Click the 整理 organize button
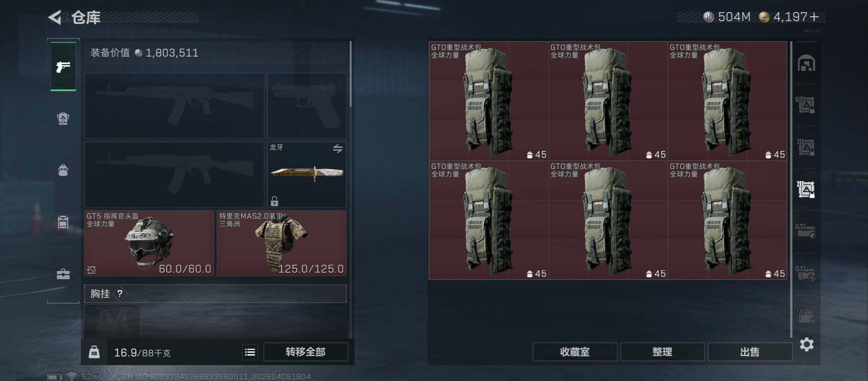Viewport: 868px width, 381px height. (662, 352)
